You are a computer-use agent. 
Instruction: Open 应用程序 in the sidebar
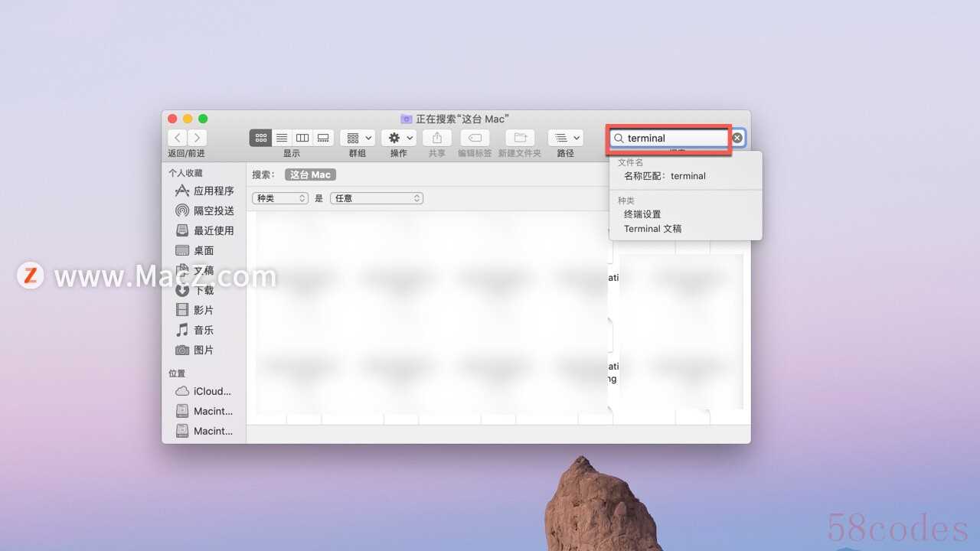(204, 191)
